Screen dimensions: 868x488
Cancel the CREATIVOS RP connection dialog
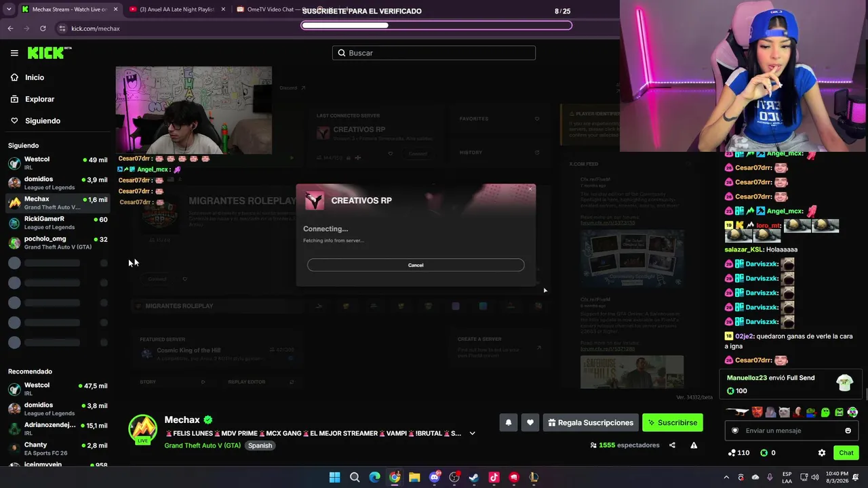[416, 265]
